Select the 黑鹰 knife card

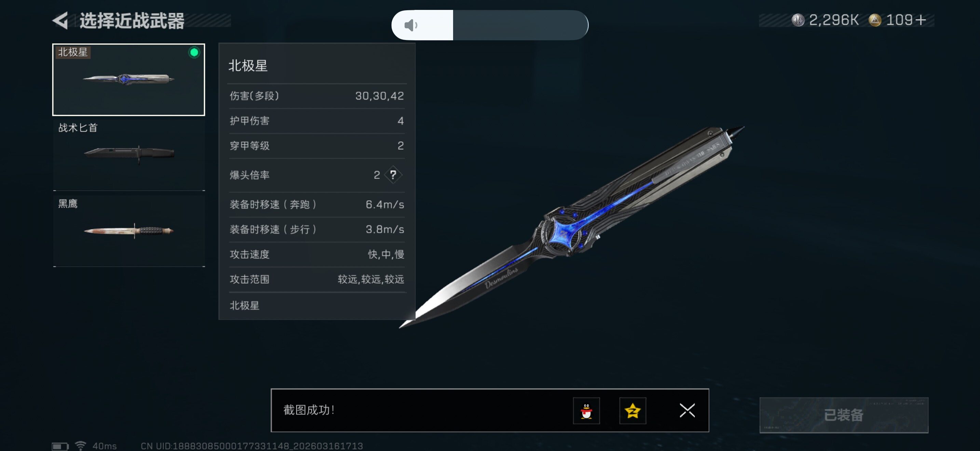129,230
